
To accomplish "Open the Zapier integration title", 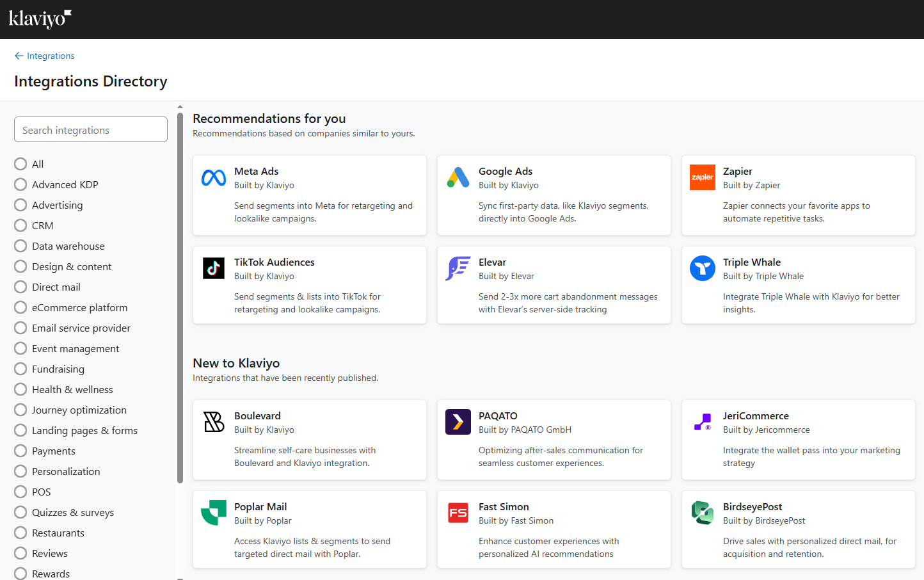I will pos(738,171).
